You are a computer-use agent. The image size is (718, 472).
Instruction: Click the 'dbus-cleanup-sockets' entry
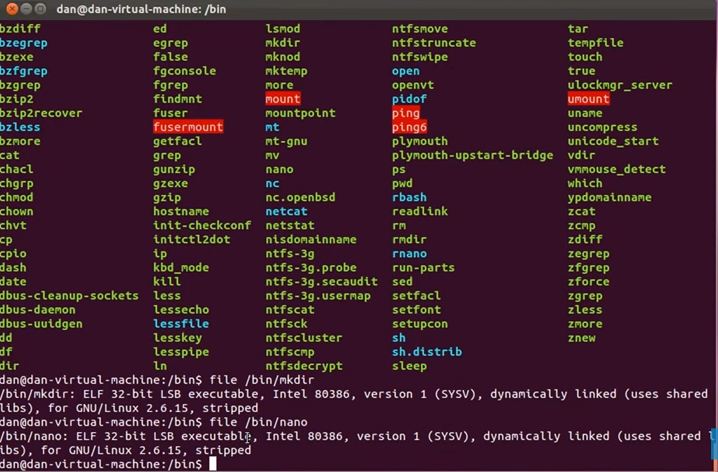click(x=69, y=296)
